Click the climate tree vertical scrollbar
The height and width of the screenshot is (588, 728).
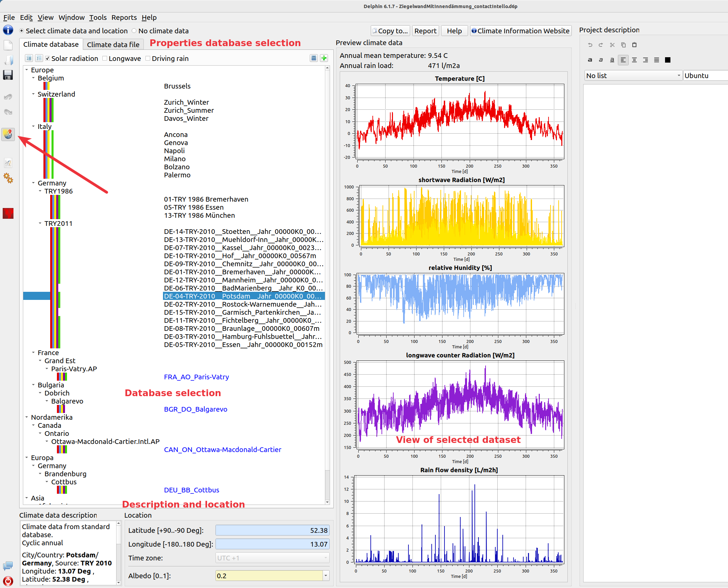pos(327,285)
